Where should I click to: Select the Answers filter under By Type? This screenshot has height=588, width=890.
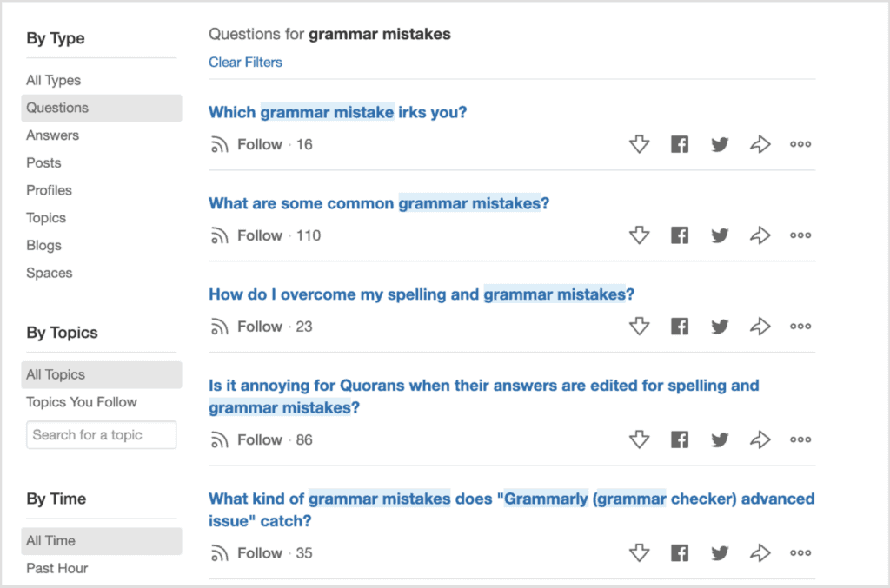(52, 135)
